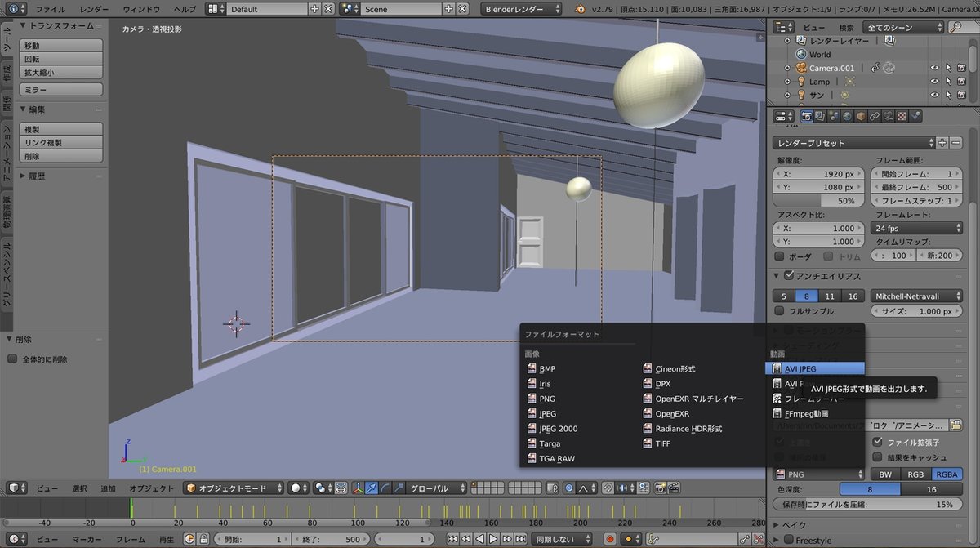The height and width of the screenshot is (548, 980).
Task: Open the PNG file format dropdown
Action: (x=819, y=474)
